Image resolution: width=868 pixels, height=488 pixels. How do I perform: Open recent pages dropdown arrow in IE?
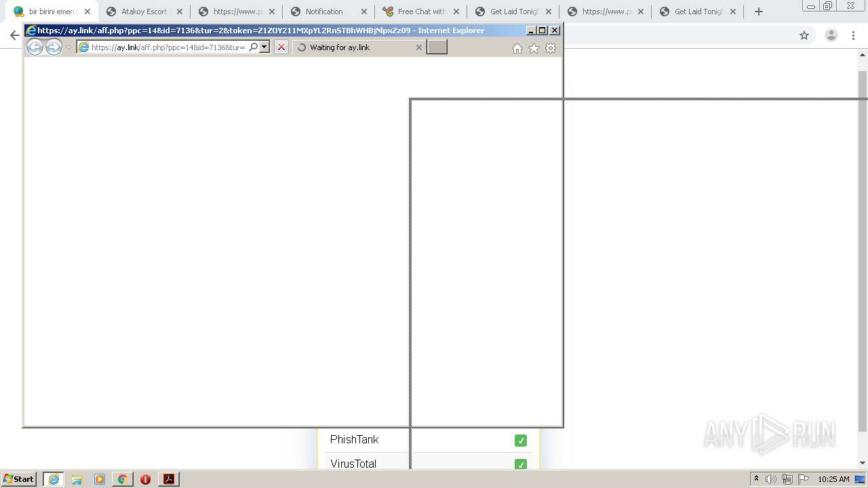click(x=68, y=47)
